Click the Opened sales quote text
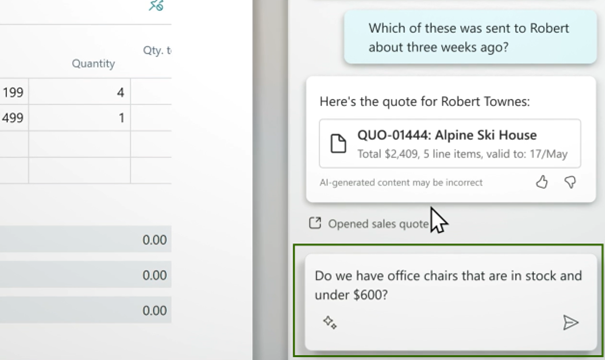 click(x=378, y=224)
